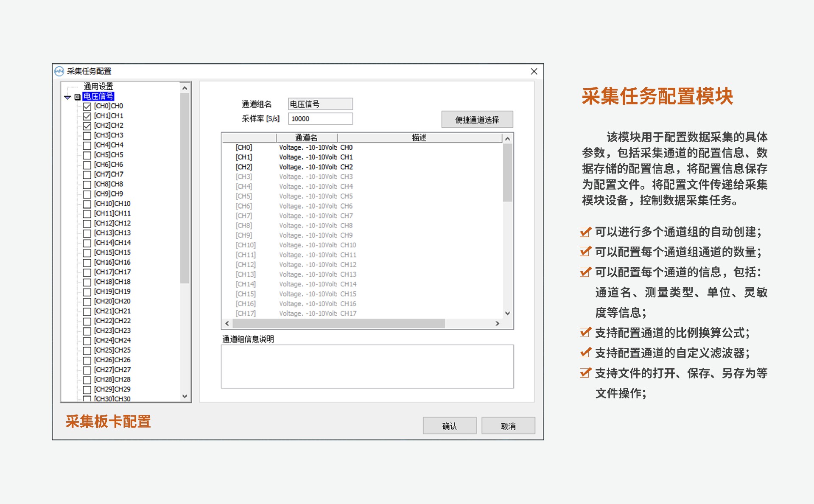The height and width of the screenshot is (504, 814).
Task: Enable the [CH3]CH3 channel checkbox
Action: (87, 135)
